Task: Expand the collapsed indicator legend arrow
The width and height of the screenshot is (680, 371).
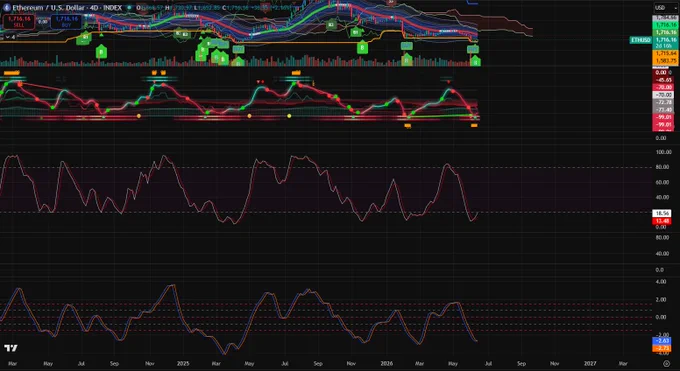Action: [x=7, y=37]
